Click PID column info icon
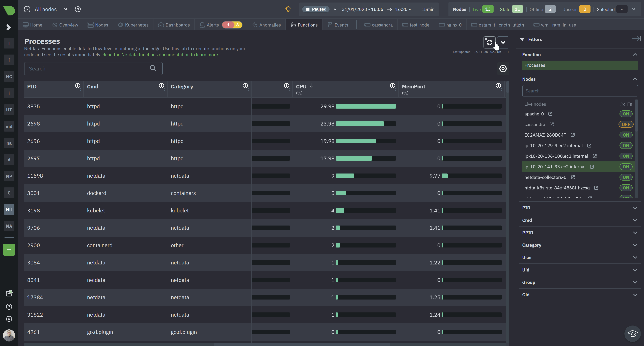 (77, 86)
